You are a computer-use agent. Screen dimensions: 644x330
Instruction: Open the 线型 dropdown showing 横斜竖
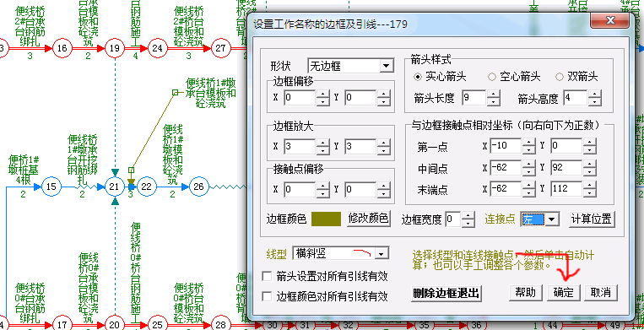coord(340,254)
